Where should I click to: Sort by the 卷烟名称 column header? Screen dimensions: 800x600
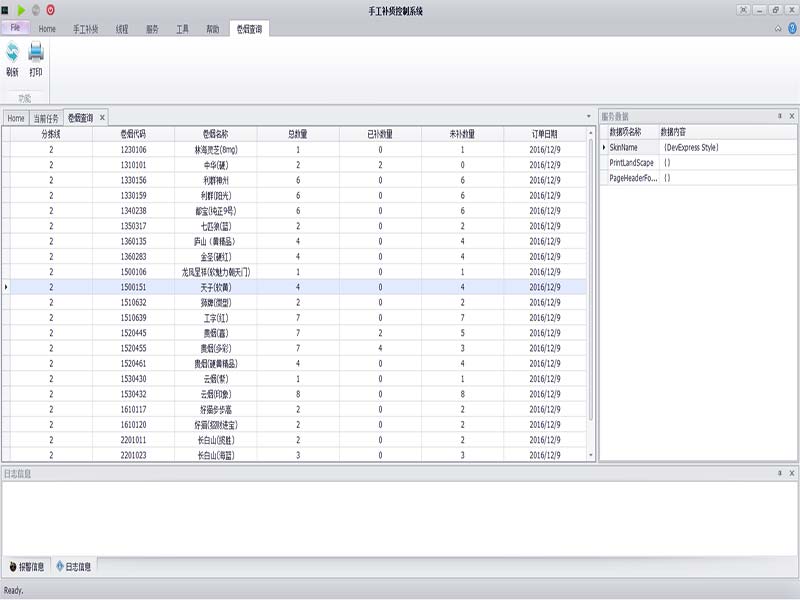(x=215, y=133)
